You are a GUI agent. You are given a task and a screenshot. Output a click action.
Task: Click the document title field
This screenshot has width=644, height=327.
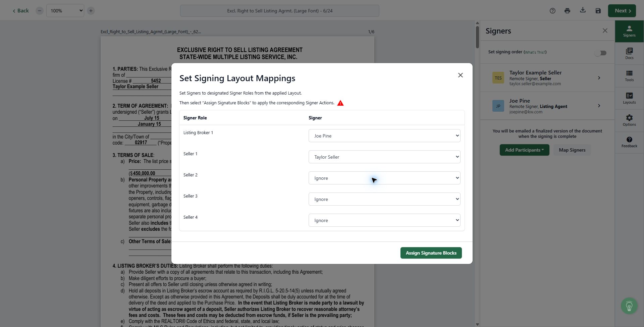(x=280, y=11)
